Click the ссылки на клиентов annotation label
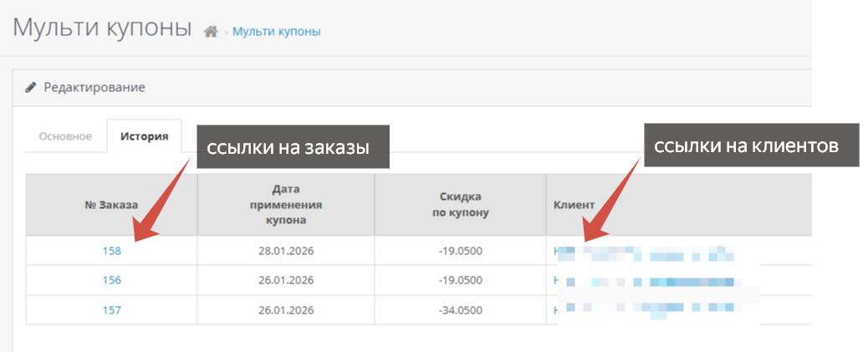868x352 pixels. click(745, 145)
